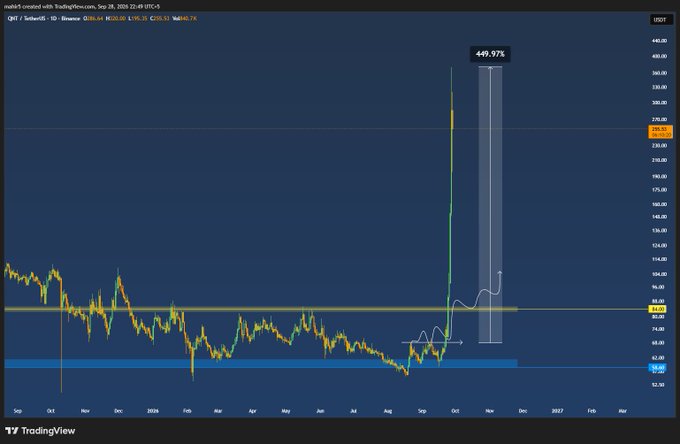Screen dimensions: 680x444
Task: Click the 440.00 price axis label
Action: pyautogui.click(x=659, y=41)
